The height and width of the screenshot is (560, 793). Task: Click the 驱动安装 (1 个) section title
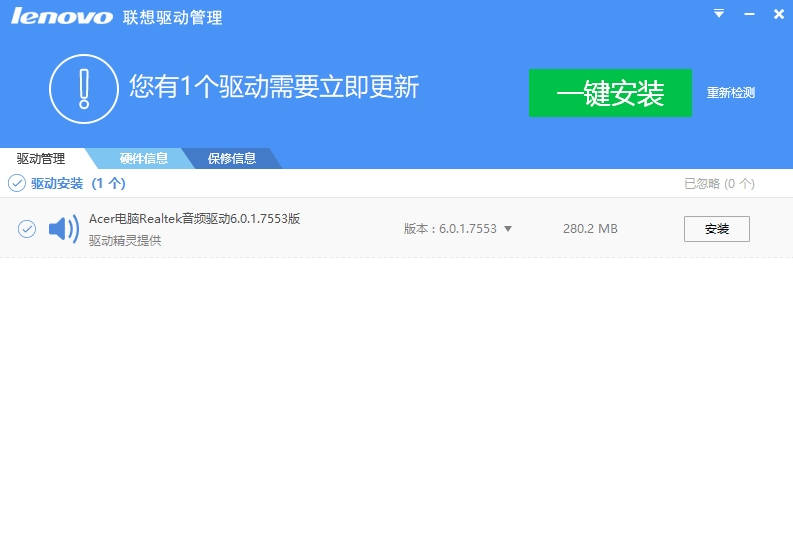click(78, 183)
